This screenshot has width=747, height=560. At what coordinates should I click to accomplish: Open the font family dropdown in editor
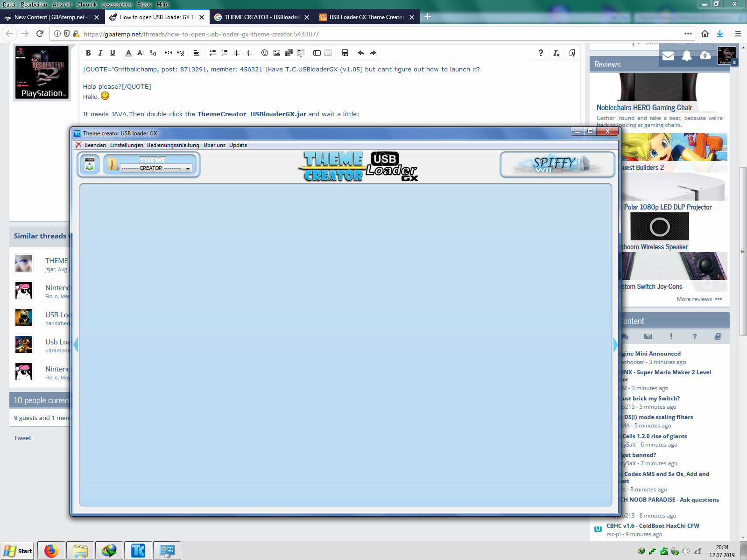[x=153, y=53]
